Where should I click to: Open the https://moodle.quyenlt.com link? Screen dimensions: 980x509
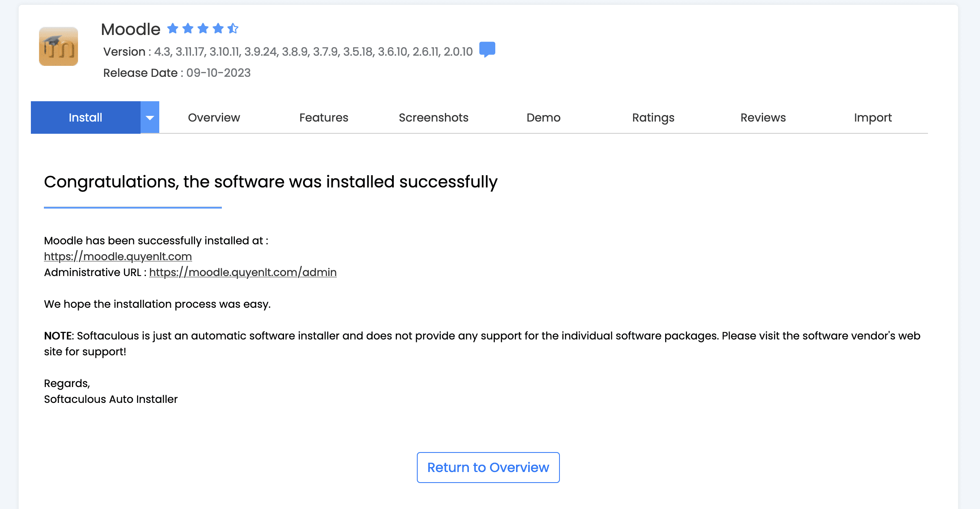(x=118, y=257)
